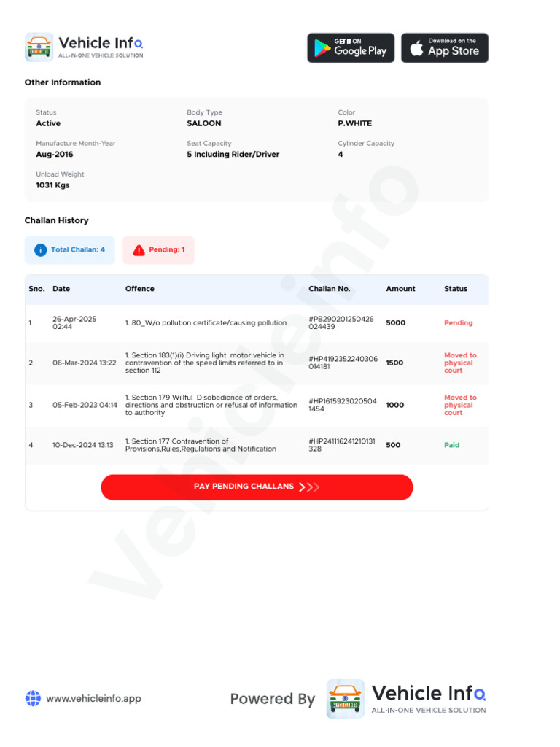
Task: Click Moved to physical court for the 1000 challan
Action: (x=460, y=405)
